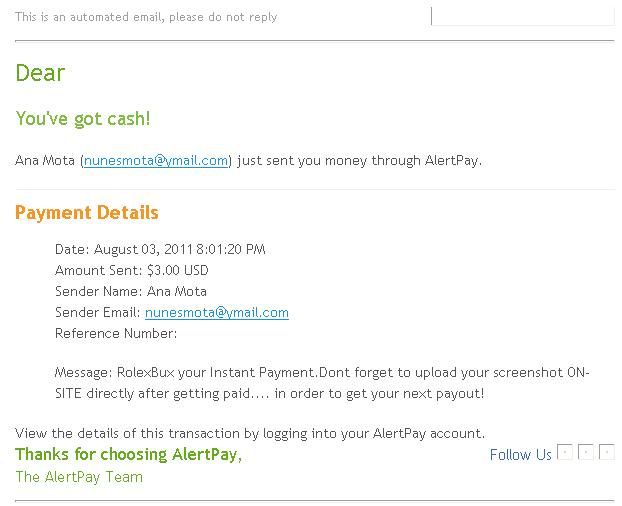
Task: Click the View the details of this transaction sentence
Action: pyautogui.click(x=250, y=433)
